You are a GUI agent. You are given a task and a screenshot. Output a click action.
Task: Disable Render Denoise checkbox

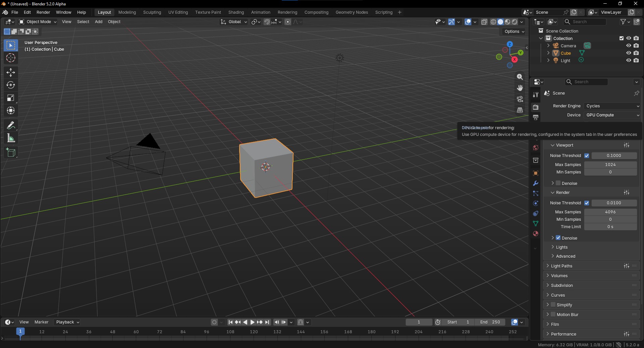(x=558, y=238)
